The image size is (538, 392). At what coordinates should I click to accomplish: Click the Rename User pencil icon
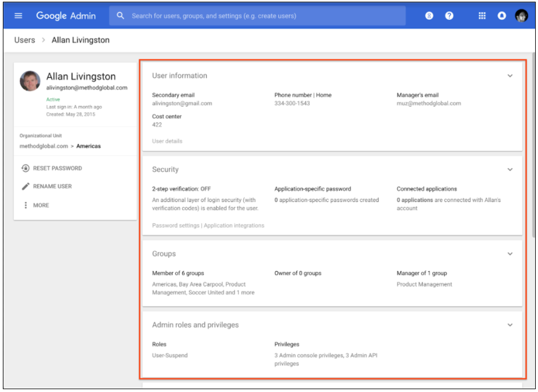coord(26,187)
